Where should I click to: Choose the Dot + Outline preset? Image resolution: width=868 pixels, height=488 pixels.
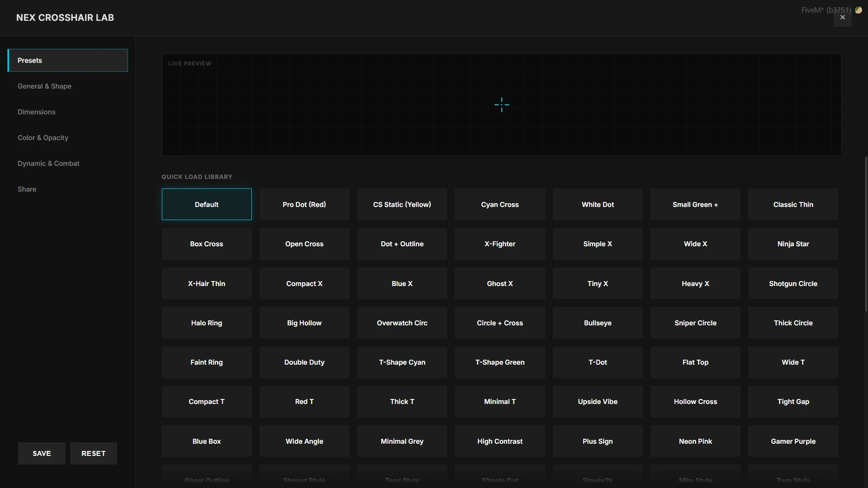[402, 244]
